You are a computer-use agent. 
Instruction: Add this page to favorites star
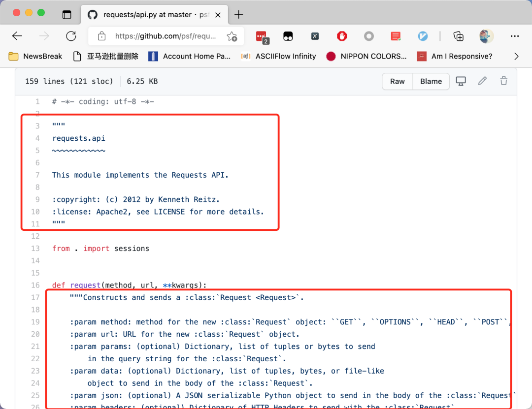(232, 36)
